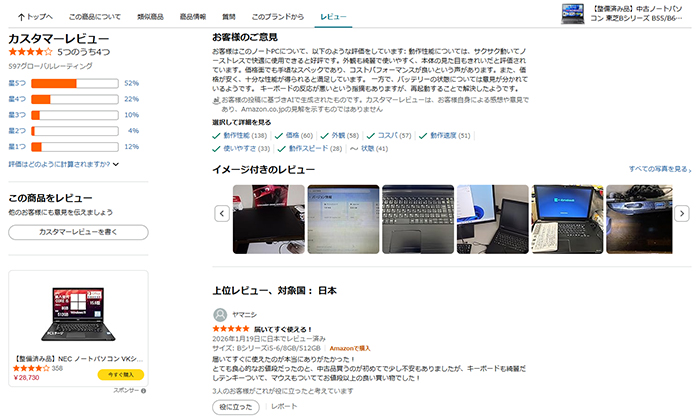Select the 動作性能 (138) aspect
The height and width of the screenshot is (420, 700).
[240, 136]
